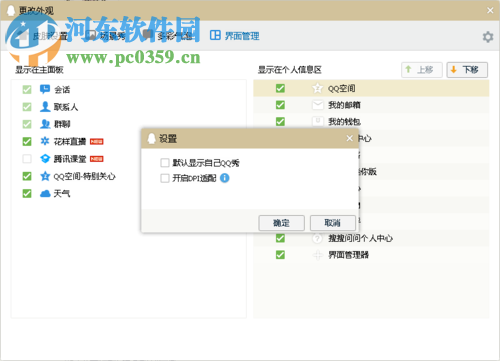Click the info icon beside 开启DPI适配
This screenshot has width=500, height=361.
[x=225, y=178]
